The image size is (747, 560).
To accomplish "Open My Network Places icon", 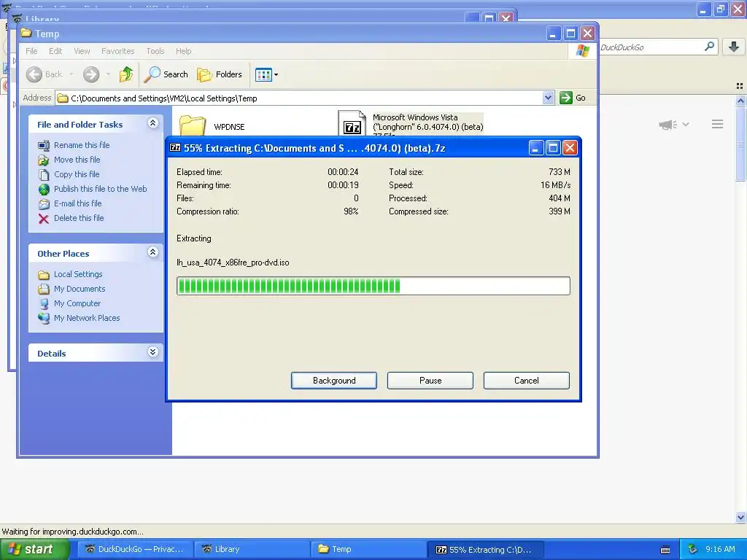I will (44, 318).
